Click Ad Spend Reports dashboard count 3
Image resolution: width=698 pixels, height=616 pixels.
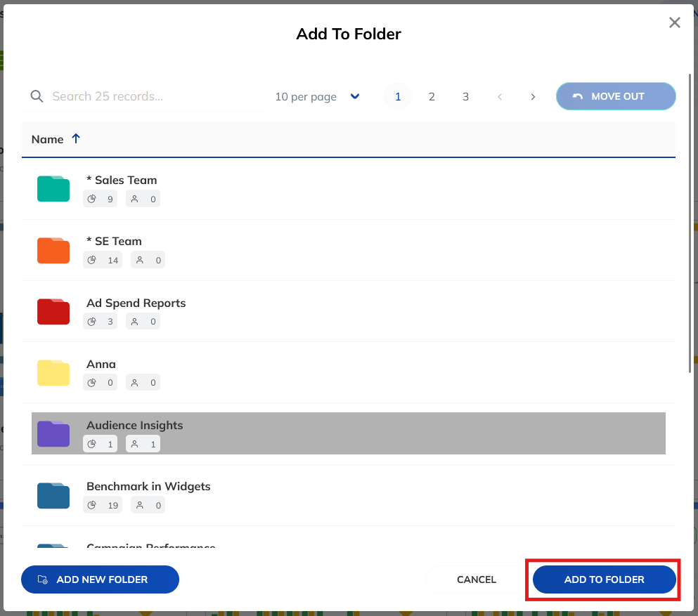tap(100, 321)
